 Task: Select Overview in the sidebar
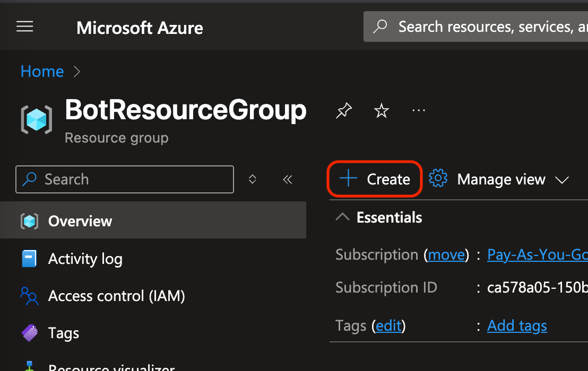(80, 221)
